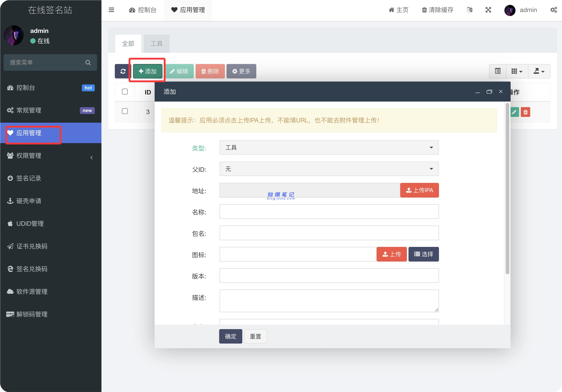The width and height of the screenshot is (562, 392).
Task: Click the sidebar admin profile avatar
Action: point(14,36)
